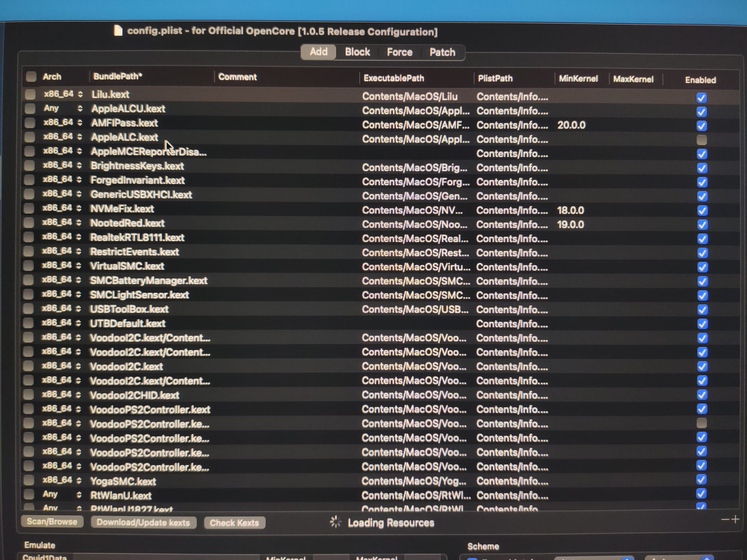Click the config.plist document icon in title
The width and height of the screenshot is (747, 560).
118,31
